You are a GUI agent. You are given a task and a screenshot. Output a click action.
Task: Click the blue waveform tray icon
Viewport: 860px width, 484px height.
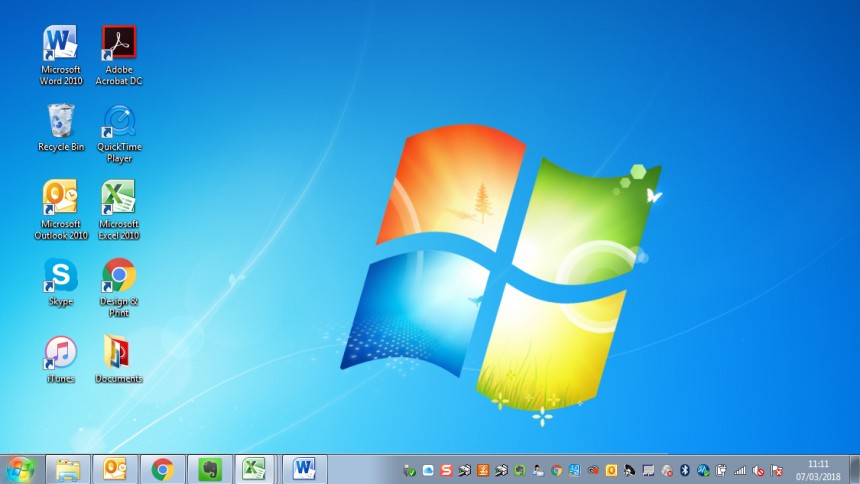click(703, 470)
